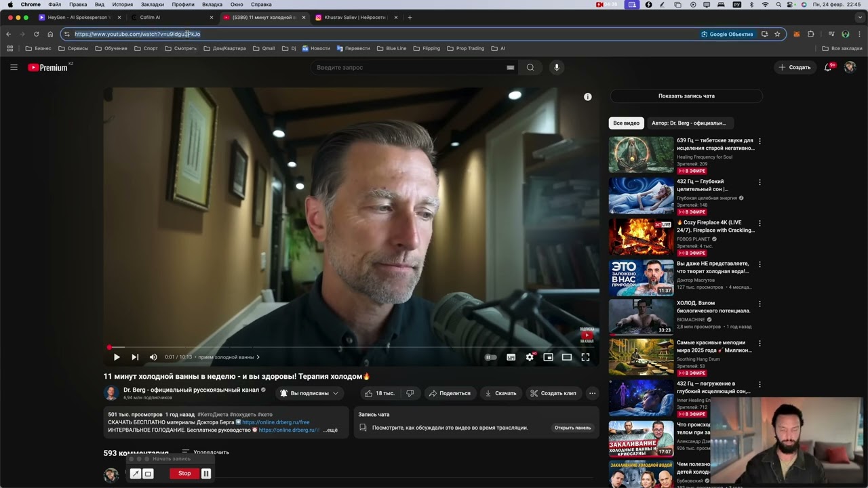The height and width of the screenshot is (488, 868).
Task: Click the Скачать download button
Action: [x=500, y=393]
